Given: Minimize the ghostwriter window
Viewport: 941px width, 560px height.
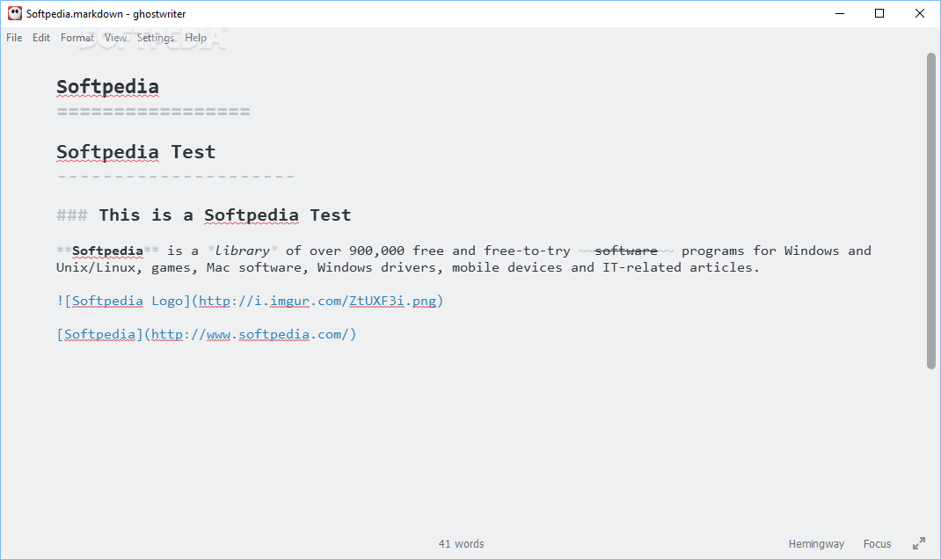Looking at the screenshot, I should [x=840, y=13].
